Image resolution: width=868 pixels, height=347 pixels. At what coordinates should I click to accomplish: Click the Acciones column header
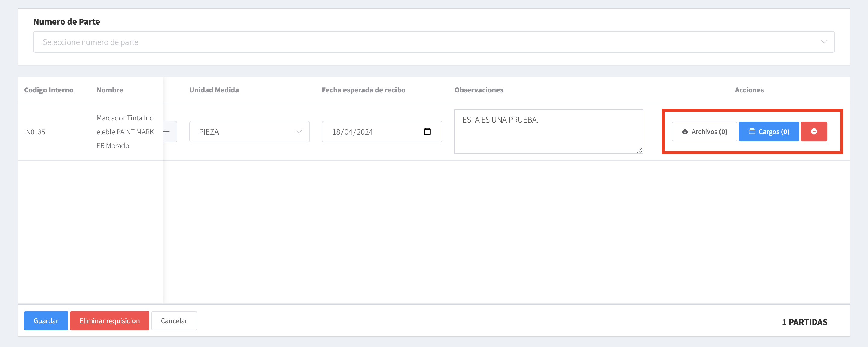(x=749, y=90)
